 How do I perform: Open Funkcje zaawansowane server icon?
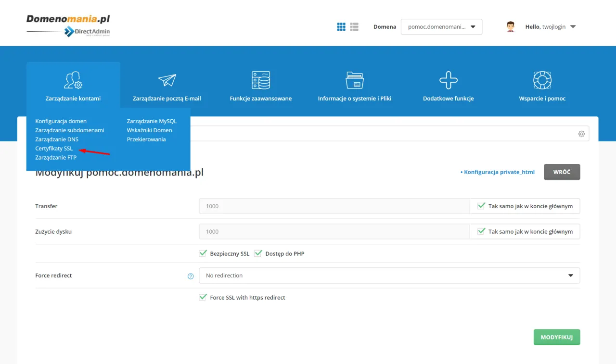[x=260, y=80]
